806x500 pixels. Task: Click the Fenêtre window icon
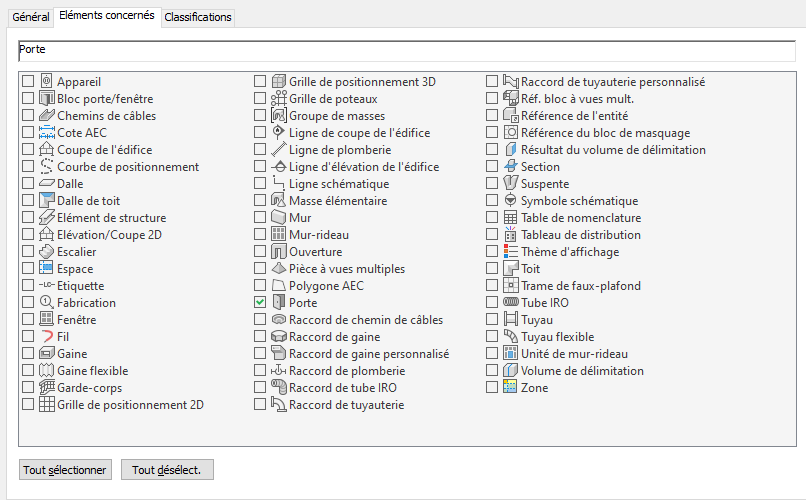46,320
